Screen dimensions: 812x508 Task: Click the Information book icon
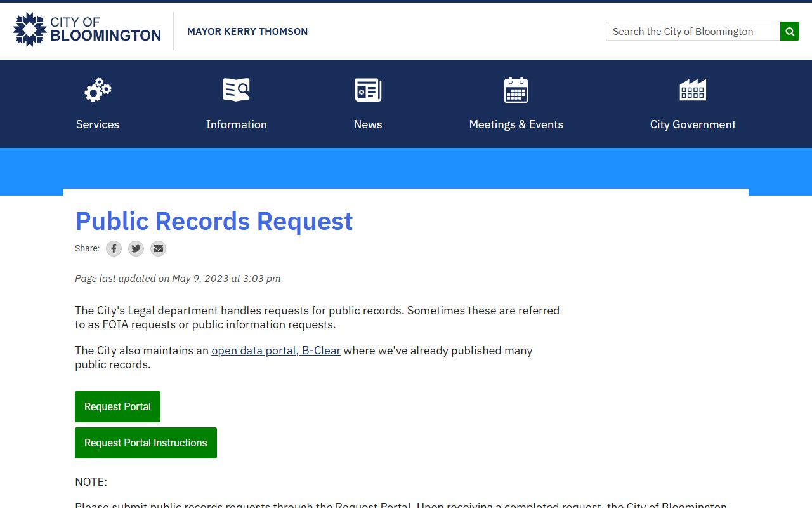(x=237, y=90)
